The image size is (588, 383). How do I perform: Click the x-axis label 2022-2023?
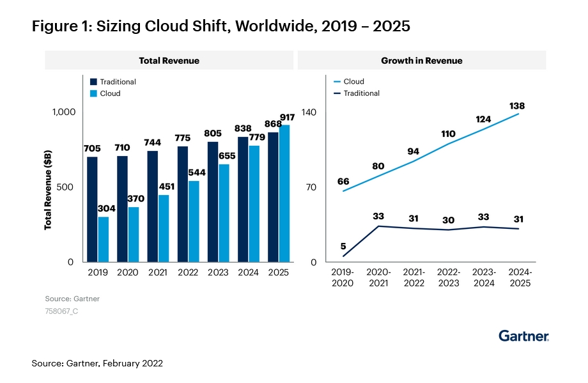tap(449, 277)
